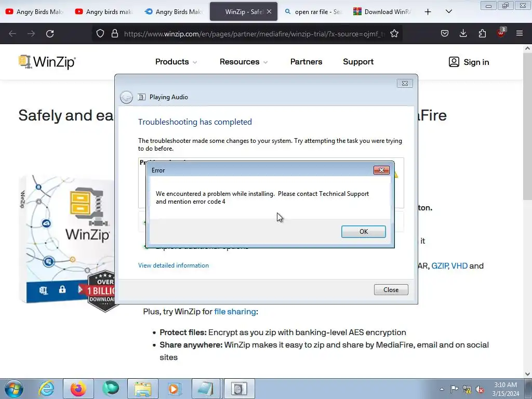Viewport: 532px width, 399px height.
Task: Open the VHD link
Action: [459, 265]
